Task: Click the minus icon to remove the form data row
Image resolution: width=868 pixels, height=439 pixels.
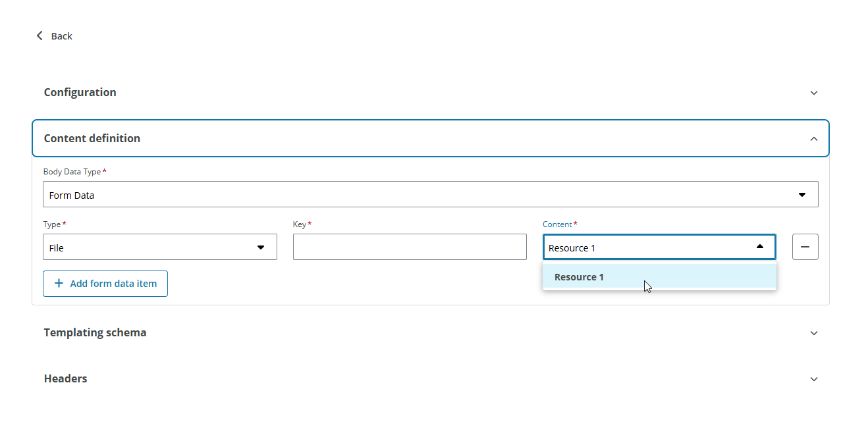Action: pos(805,246)
